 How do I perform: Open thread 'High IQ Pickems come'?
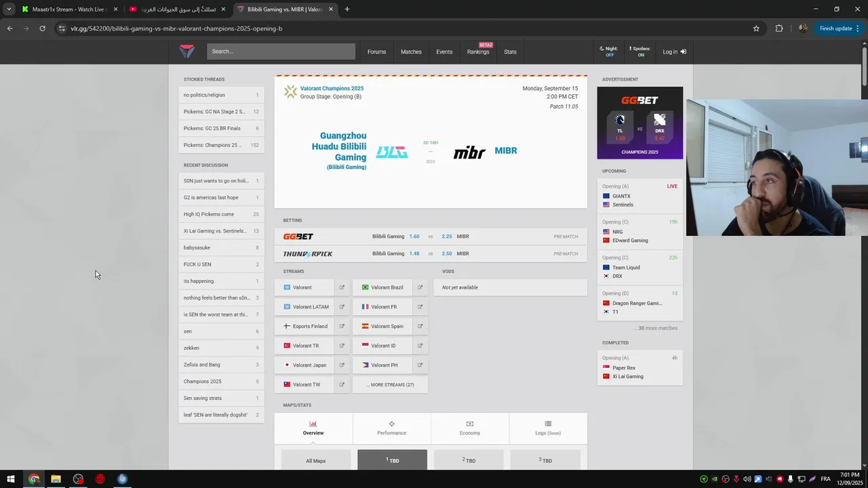click(221, 214)
